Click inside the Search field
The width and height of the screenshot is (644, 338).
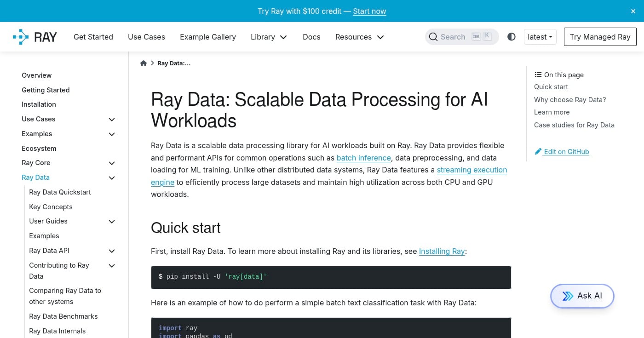click(462, 37)
